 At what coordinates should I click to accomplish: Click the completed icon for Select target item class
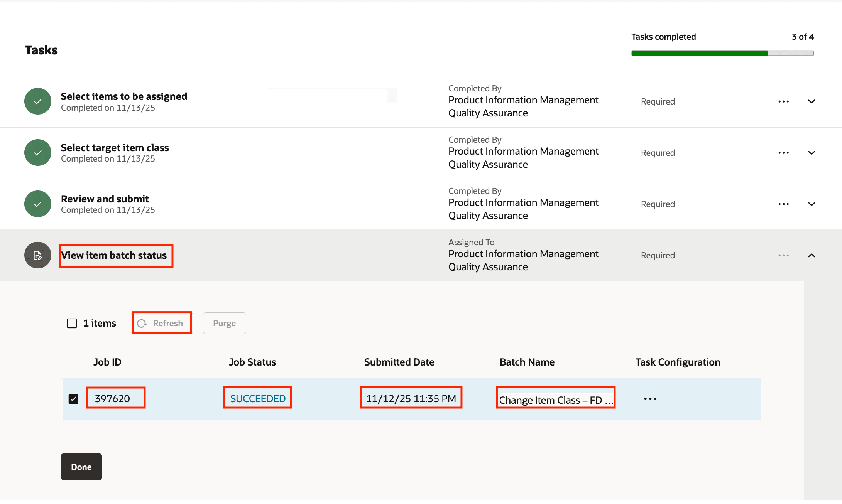tap(37, 152)
